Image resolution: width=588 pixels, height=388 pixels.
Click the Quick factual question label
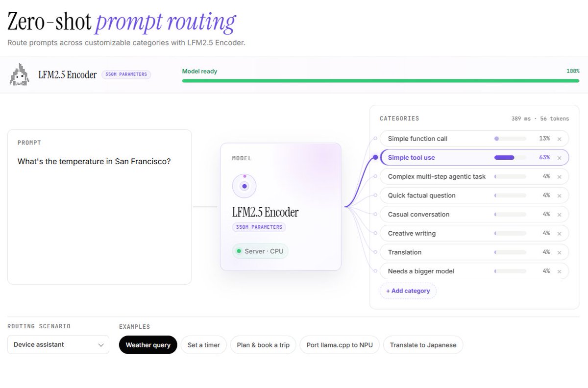point(422,195)
